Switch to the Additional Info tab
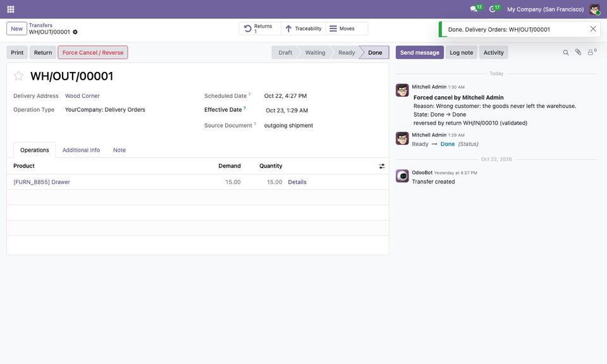607x364 pixels. point(81,150)
